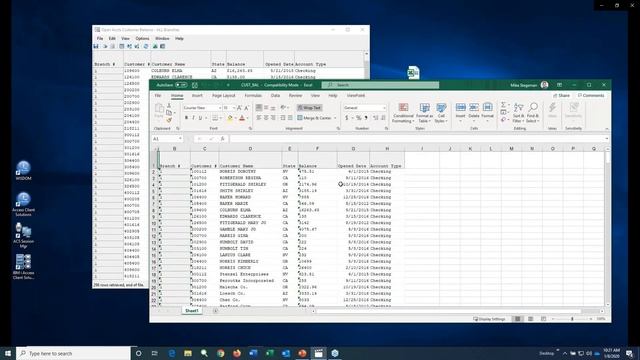Expand the formula bar
The width and height of the screenshot is (640, 360).
tap(606, 139)
